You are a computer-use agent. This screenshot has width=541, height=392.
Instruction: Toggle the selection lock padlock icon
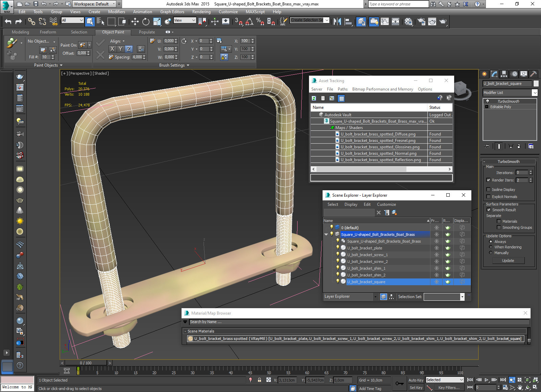coord(259,380)
